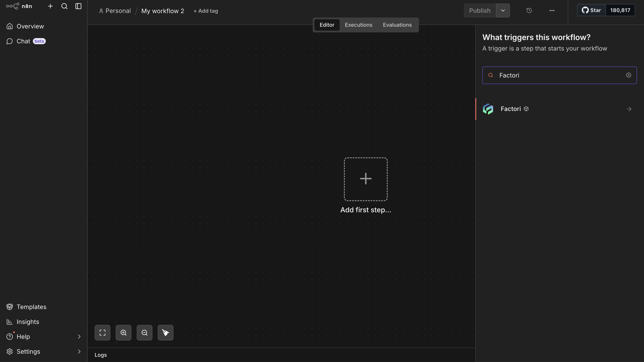
Task: Open the Templates page
Action: tap(31, 307)
